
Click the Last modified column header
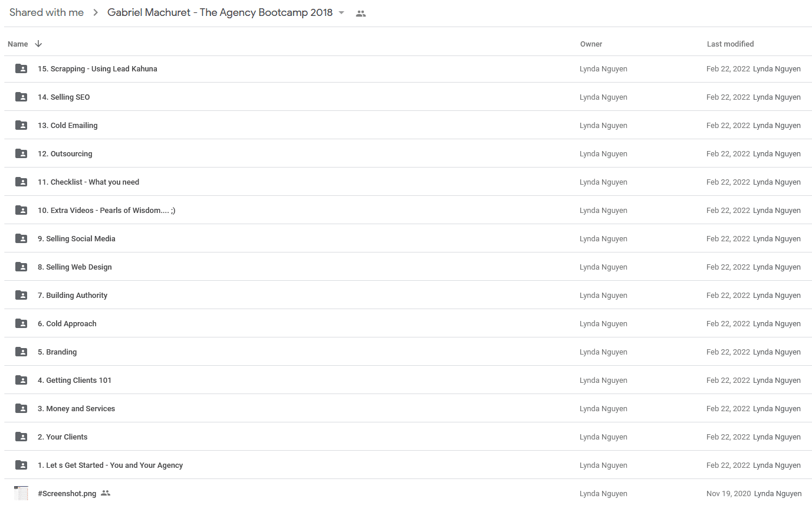[x=730, y=44]
